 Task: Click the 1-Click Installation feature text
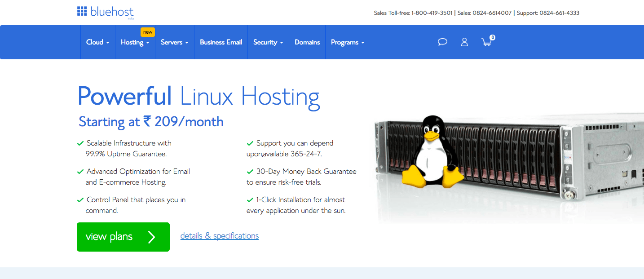(296, 205)
